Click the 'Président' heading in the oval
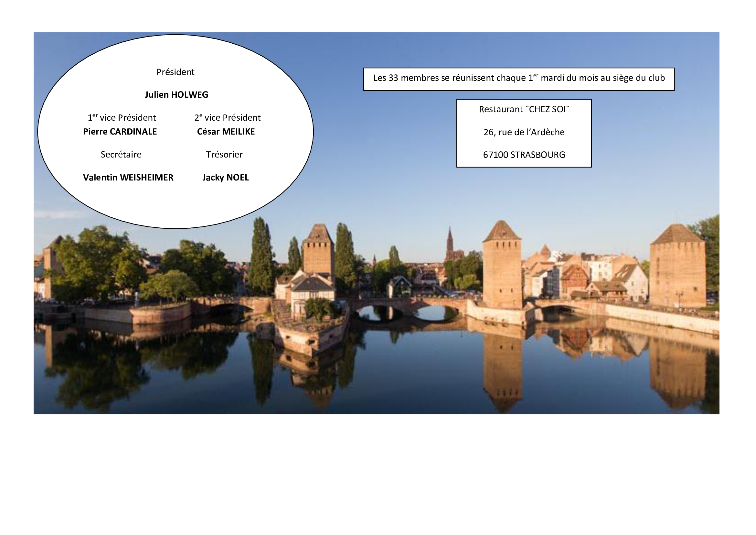 point(175,72)
